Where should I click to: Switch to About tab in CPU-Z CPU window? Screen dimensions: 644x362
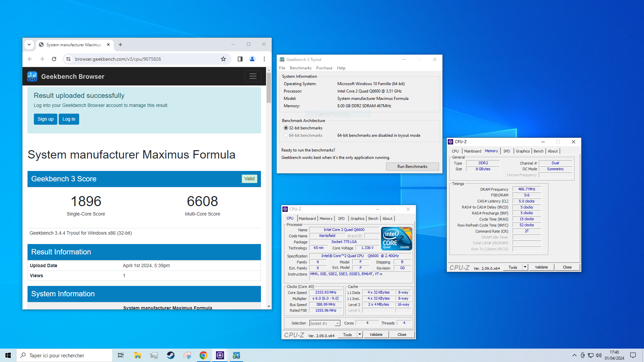click(387, 219)
